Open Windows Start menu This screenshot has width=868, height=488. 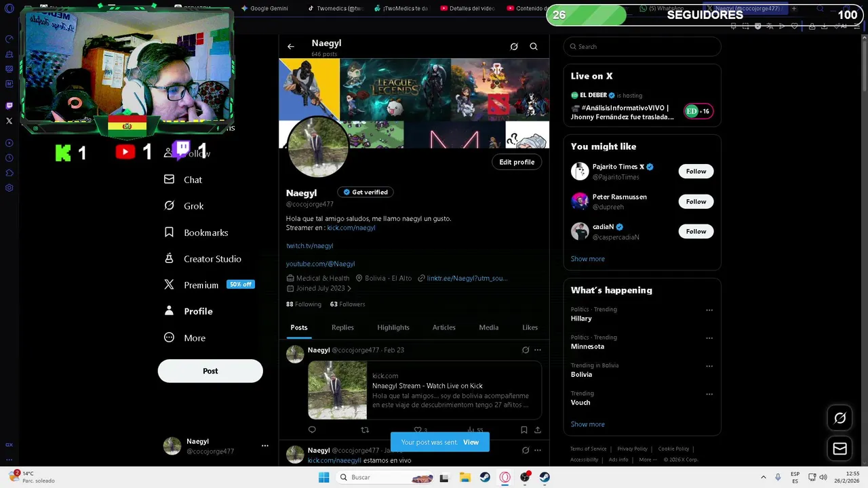(x=324, y=477)
